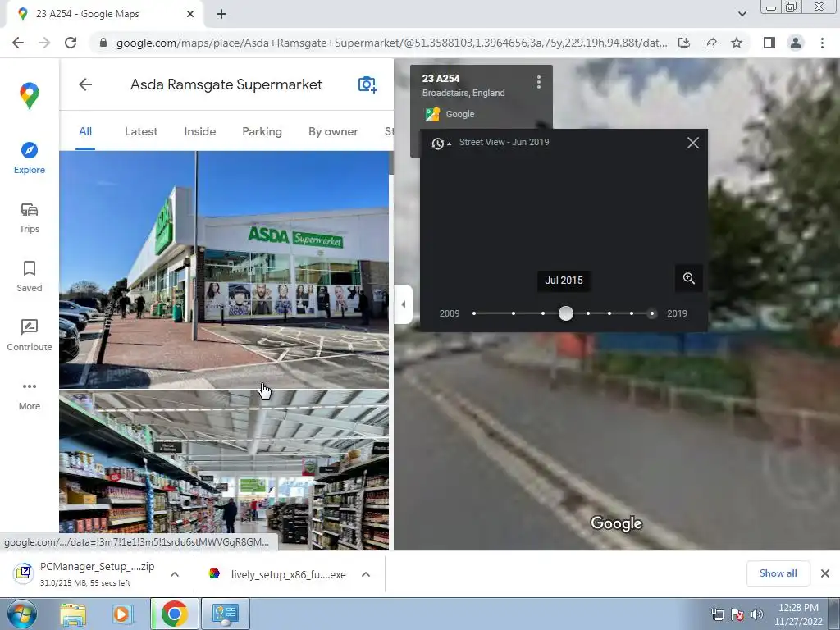
Task: Expand PCManager_Setup download options chevron
Action: (175, 574)
